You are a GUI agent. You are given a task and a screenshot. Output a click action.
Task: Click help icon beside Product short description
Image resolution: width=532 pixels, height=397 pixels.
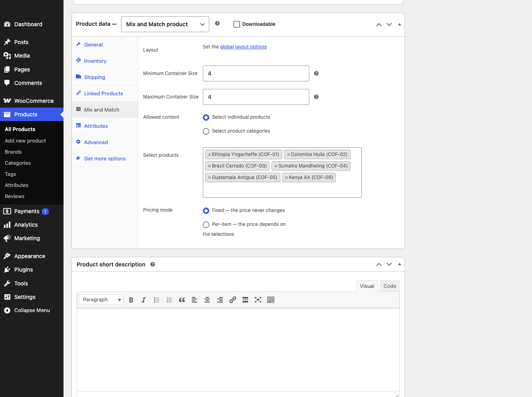(152, 264)
